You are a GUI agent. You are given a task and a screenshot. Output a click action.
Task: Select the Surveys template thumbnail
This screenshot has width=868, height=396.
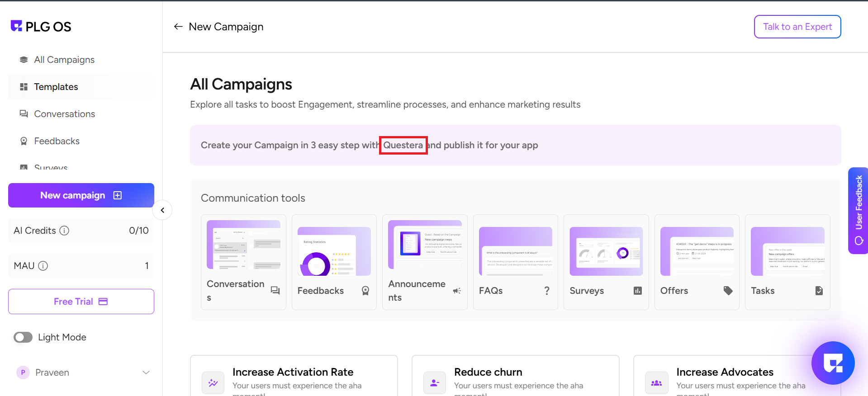pos(606,251)
